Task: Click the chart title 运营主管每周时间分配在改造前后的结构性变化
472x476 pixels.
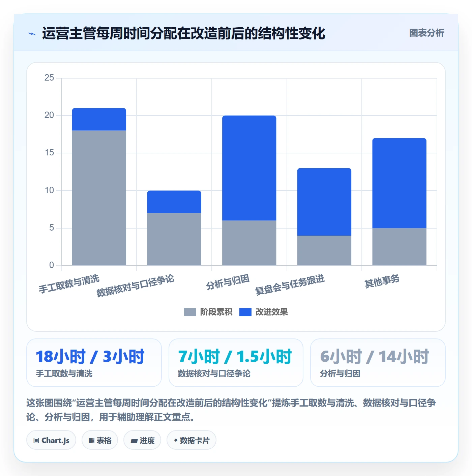Action: tap(184, 34)
